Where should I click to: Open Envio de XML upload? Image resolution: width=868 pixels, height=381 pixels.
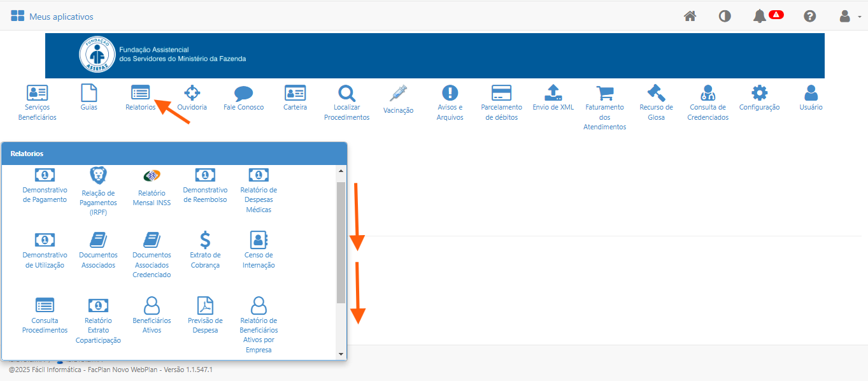point(553,97)
